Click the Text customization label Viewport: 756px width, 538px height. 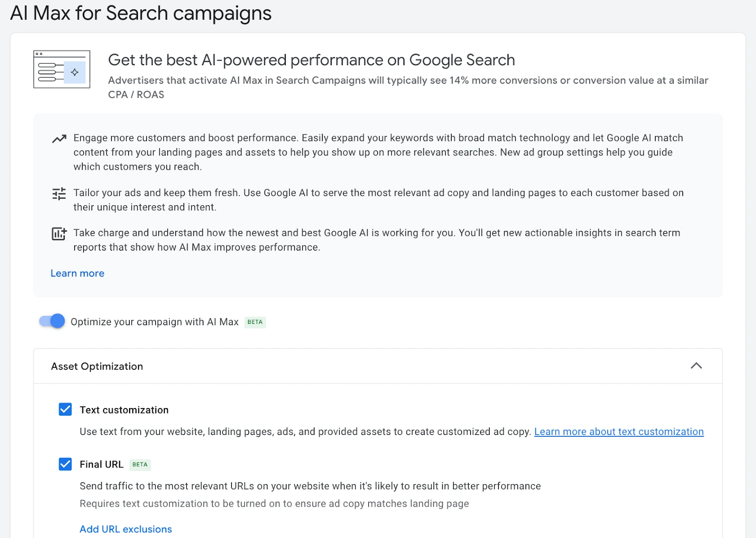124,410
